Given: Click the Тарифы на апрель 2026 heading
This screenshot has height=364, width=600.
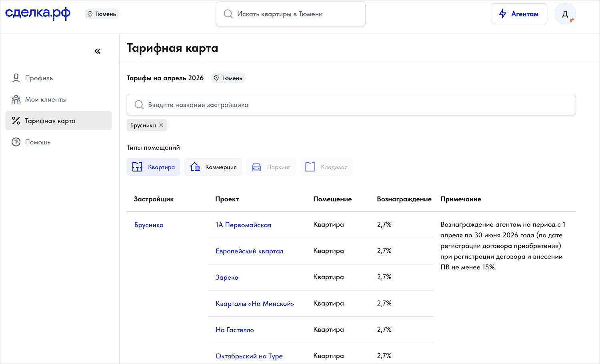Looking at the screenshot, I should pos(165,78).
